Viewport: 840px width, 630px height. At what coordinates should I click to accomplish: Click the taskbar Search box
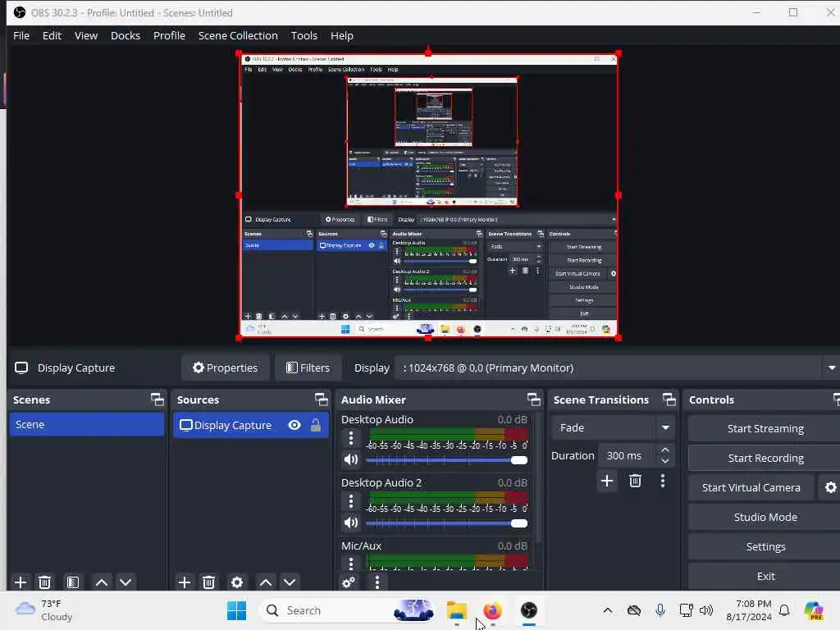point(347,610)
